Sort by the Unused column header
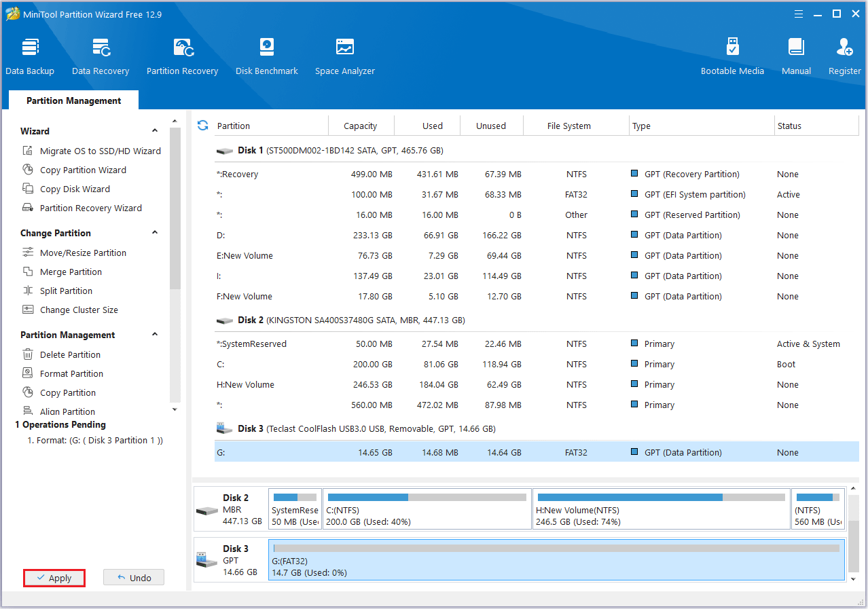Image resolution: width=868 pixels, height=609 pixels. tap(491, 126)
